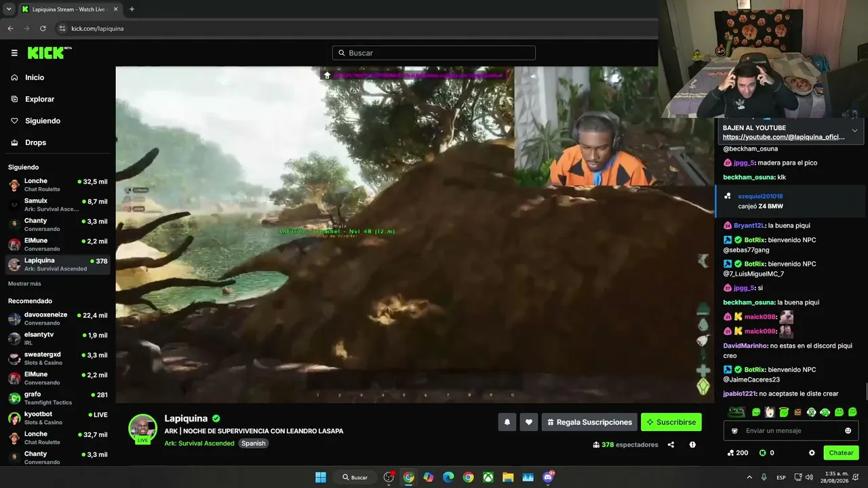The width and height of the screenshot is (868, 488).
Task: Click the Suscribirse button
Action: [671, 422]
